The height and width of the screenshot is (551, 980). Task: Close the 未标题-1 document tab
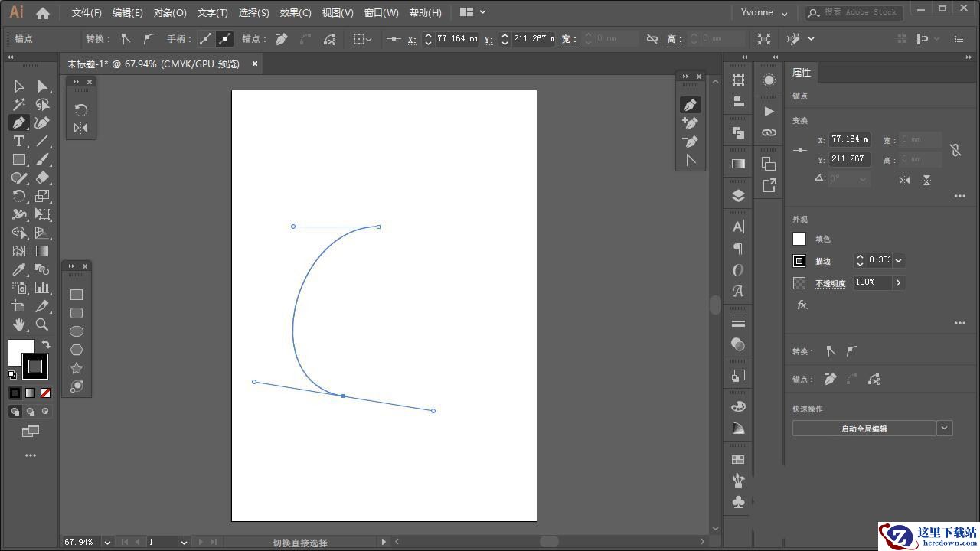point(255,64)
